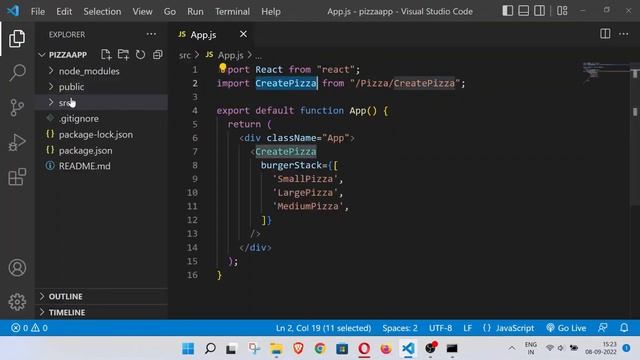Change end of line sequence LF
Image resolution: width=640 pixels, height=360 pixels.
click(467, 328)
